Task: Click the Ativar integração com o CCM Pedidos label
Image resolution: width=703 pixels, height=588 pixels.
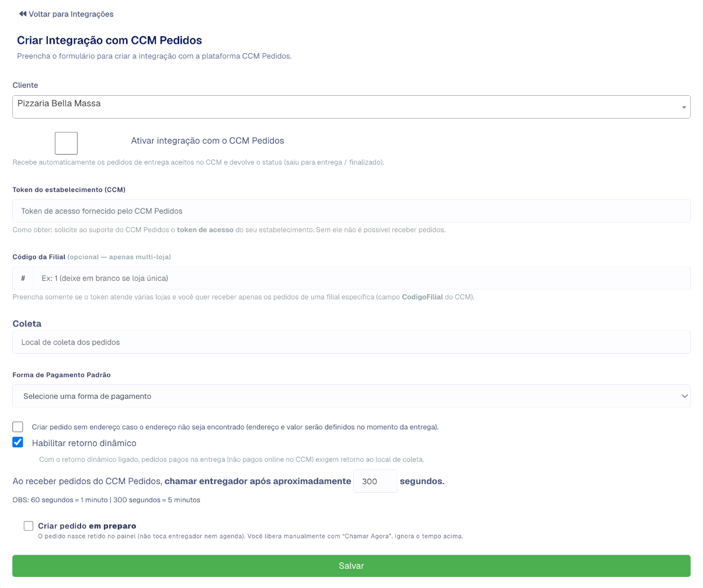Action: click(207, 141)
